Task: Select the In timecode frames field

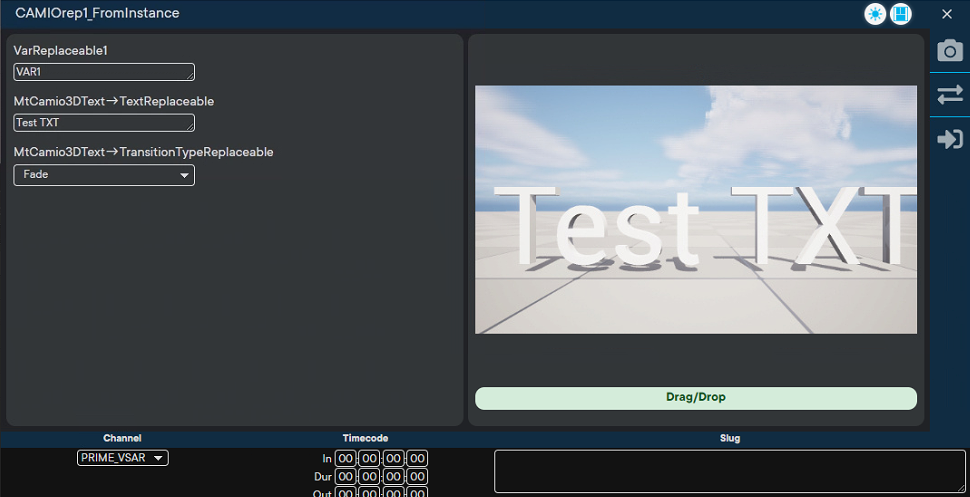Action: pos(418,459)
